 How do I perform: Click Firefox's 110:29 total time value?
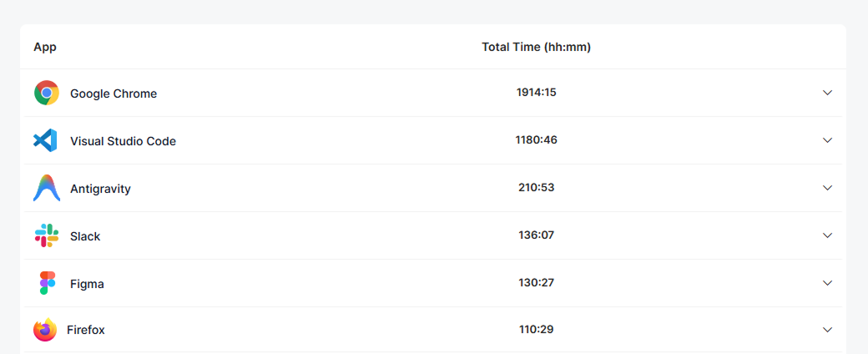pos(536,330)
